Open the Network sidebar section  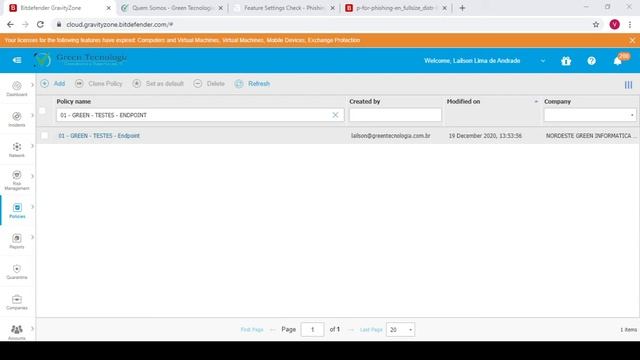tap(17, 150)
